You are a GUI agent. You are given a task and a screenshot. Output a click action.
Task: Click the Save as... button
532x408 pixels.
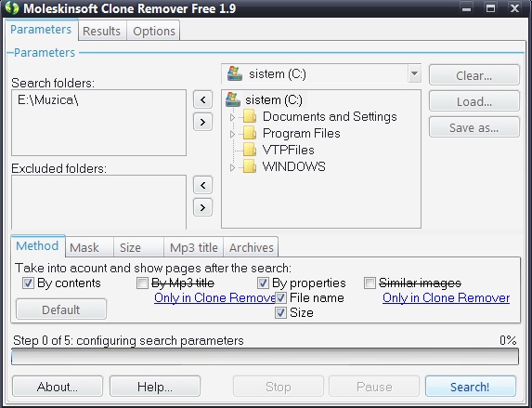pyautogui.click(x=474, y=127)
